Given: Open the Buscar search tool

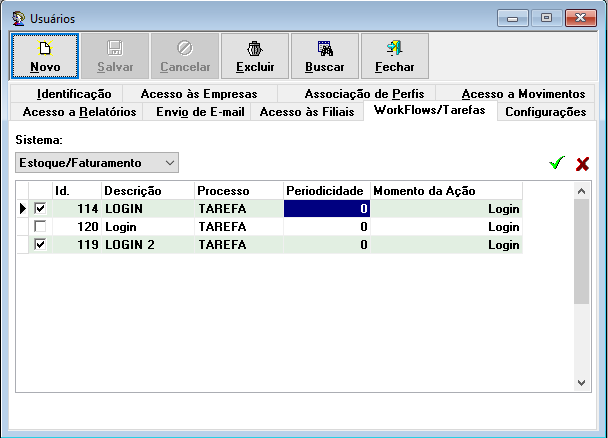Looking at the screenshot, I should [325, 56].
